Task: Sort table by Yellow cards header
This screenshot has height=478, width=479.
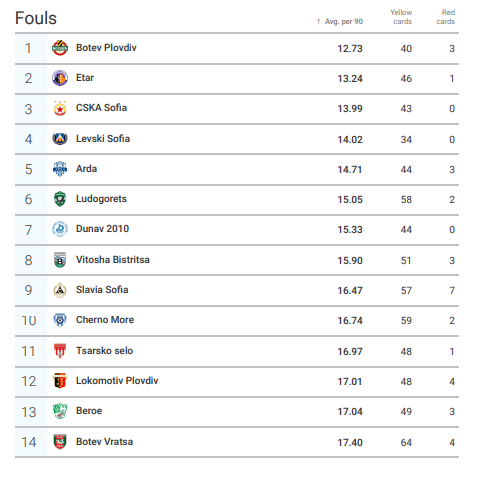Action: click(401, 17)
